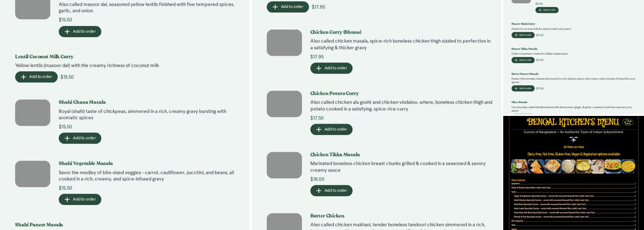The image size is (644, 230).
Task: Open Shahi Vegetable Masala image thumbnail
Action: point(33,174)
